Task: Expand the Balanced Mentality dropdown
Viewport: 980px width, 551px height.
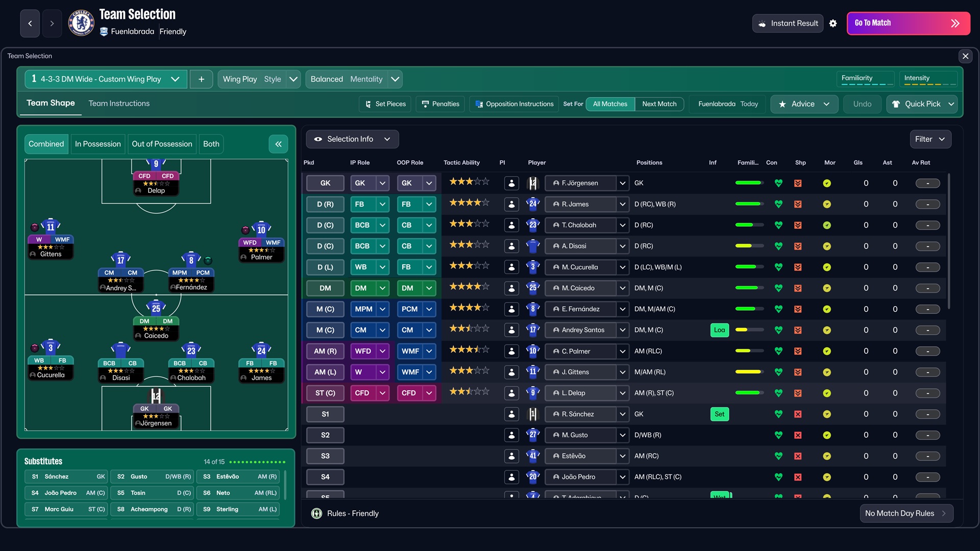Action: point(395,79)
